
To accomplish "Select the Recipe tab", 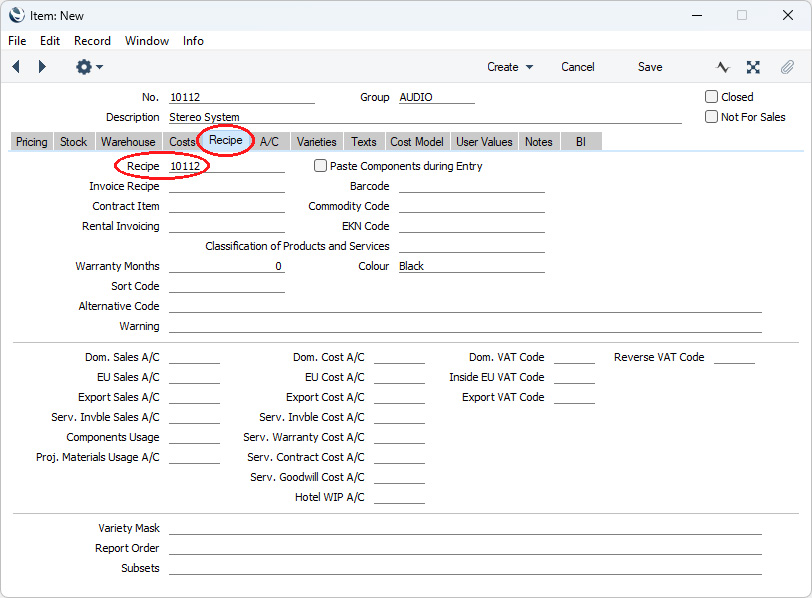I will coord(226,140).
